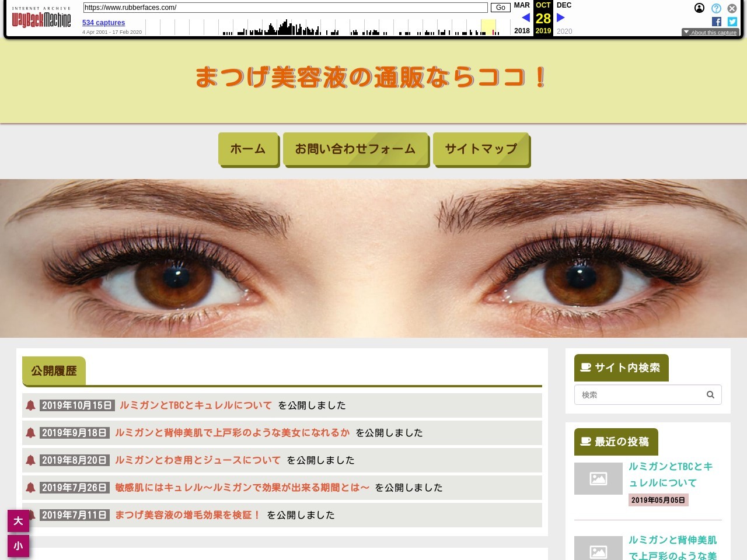
Task: Open ルミガンとTBCとキュレルについて article link in history
Action: tap(196, 405)
